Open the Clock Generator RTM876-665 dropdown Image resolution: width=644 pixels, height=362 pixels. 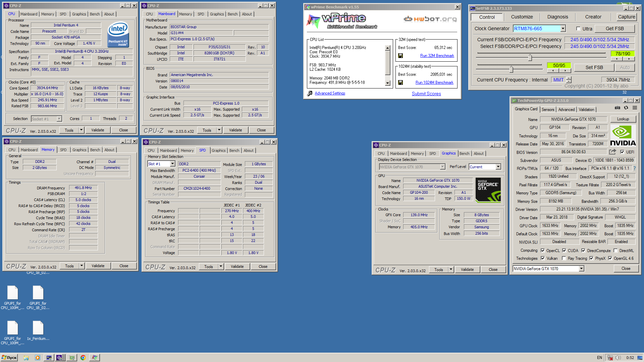pyautogui.click(x=563, y=29)
